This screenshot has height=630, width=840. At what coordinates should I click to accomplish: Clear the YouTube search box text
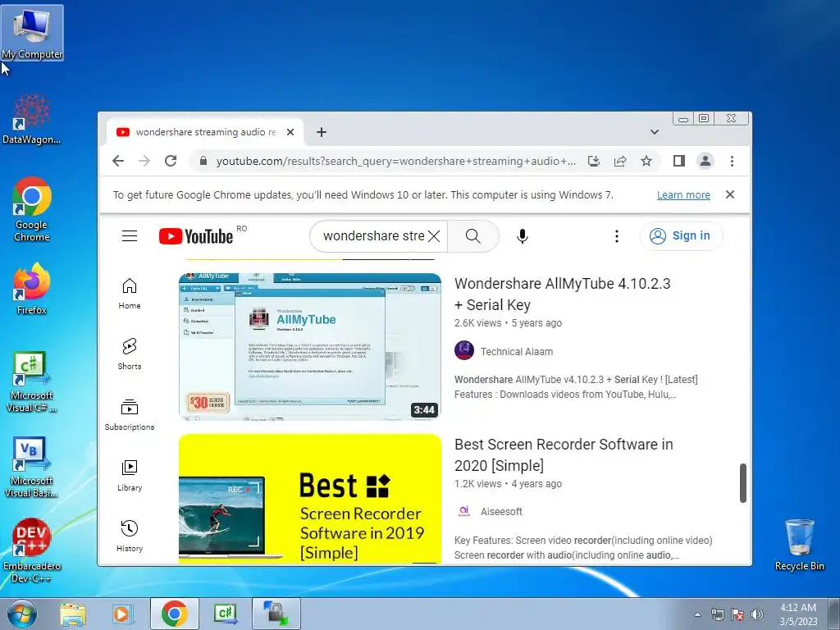tap(434, 235)
